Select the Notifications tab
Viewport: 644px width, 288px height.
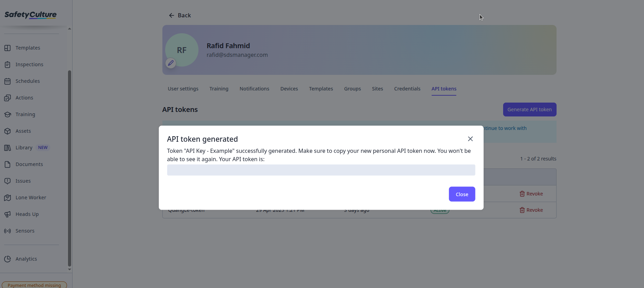pyautogui.click(x=254, y=89)
